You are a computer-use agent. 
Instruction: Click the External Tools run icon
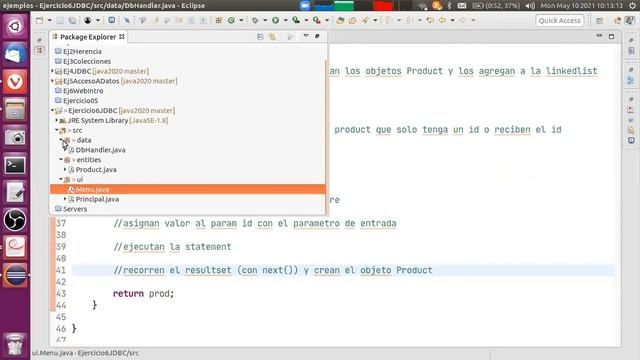coord(317,20)
